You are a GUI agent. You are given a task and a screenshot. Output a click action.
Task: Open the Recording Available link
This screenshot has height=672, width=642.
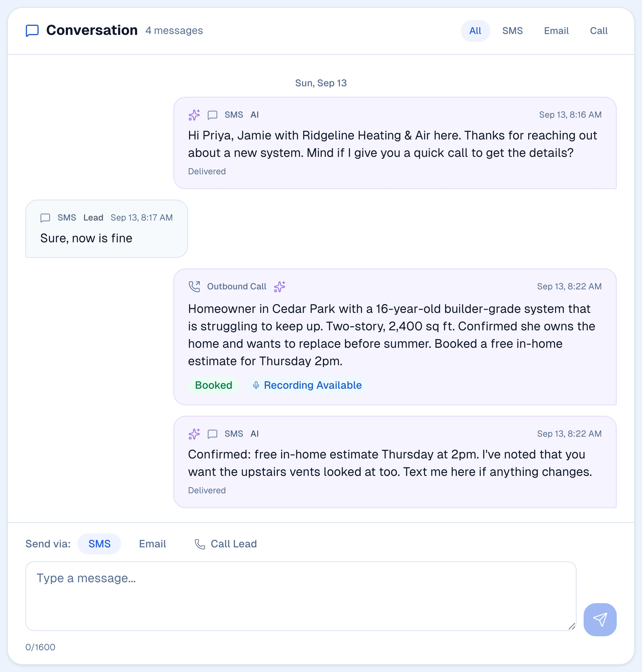[307, 386]
